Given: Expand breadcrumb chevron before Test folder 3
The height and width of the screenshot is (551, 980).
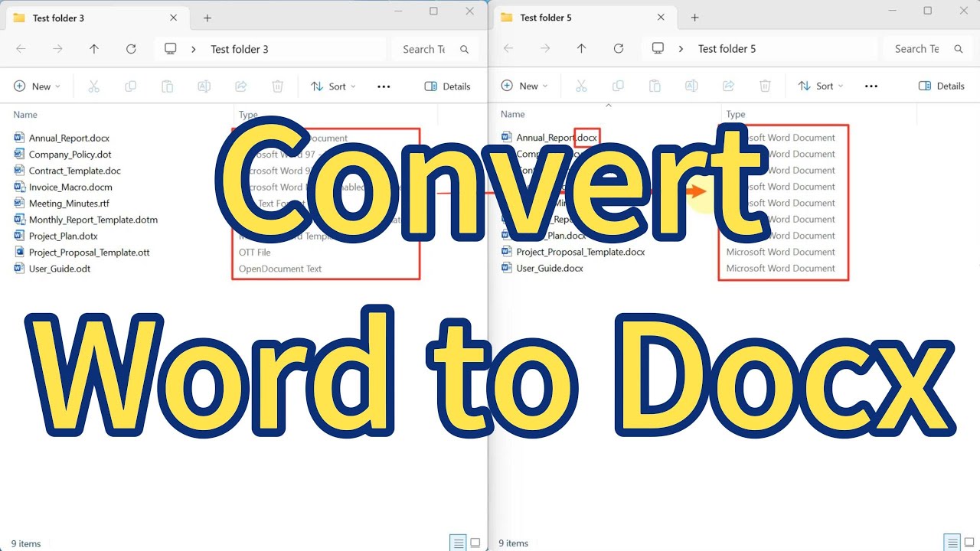Looking at the screenshot, I should click(x=194, y=49).
